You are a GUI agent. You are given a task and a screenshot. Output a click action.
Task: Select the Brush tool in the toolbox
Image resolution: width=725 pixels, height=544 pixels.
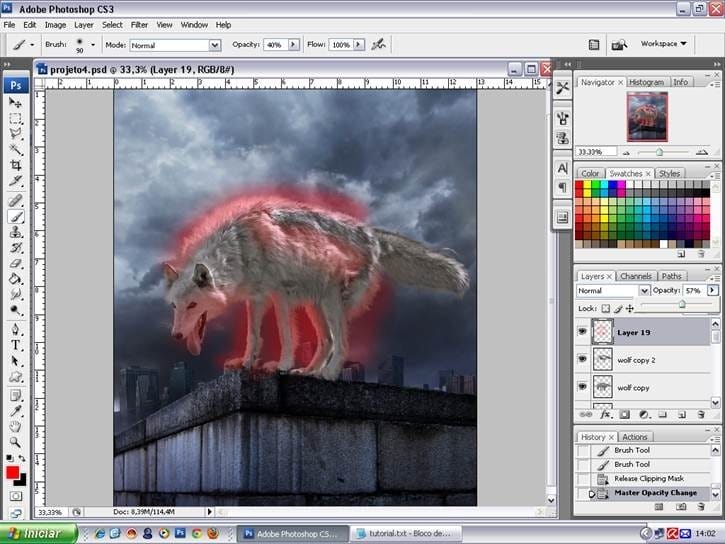click(x=15, y=216)
